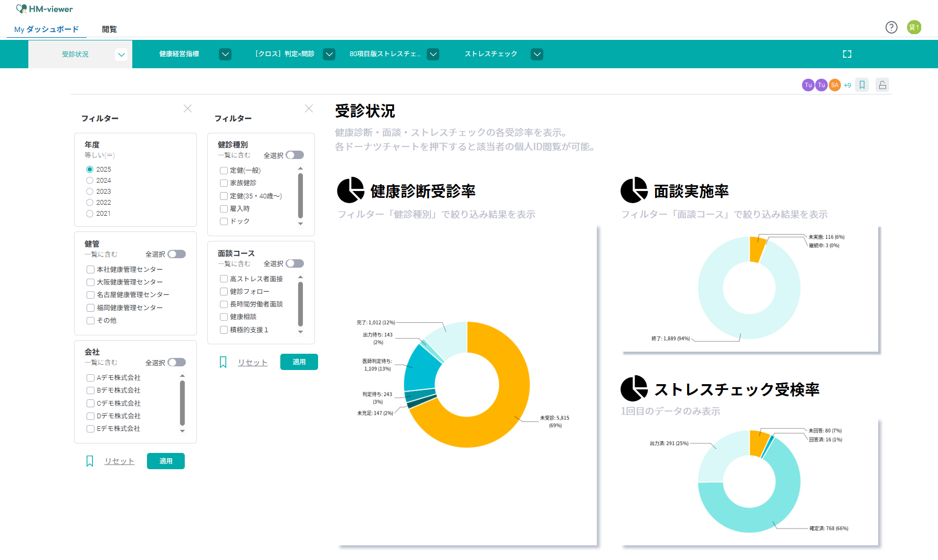Select the 2024 year radio button
938x560 pixels.
pos(90,181)
